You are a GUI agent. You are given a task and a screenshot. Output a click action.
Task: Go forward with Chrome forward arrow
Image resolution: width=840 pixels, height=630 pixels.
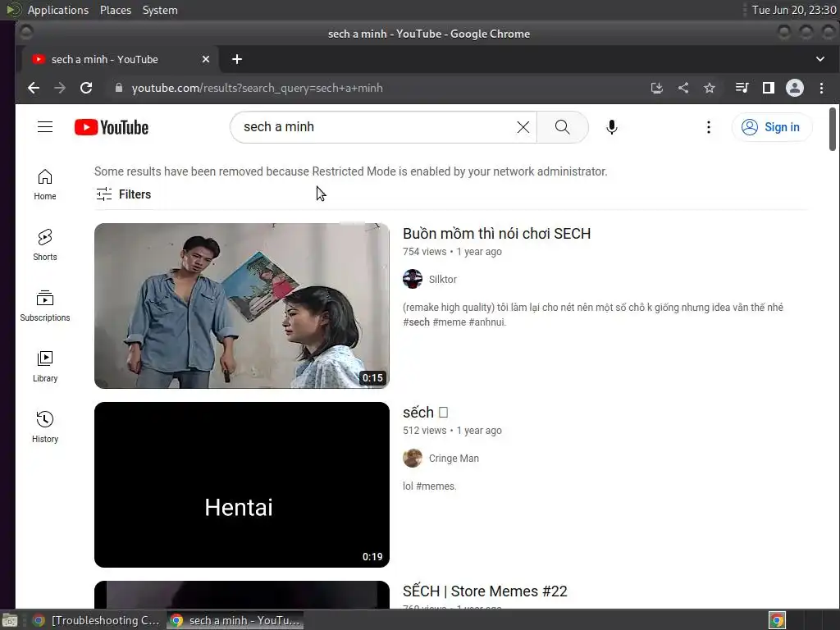pos(60,88)
